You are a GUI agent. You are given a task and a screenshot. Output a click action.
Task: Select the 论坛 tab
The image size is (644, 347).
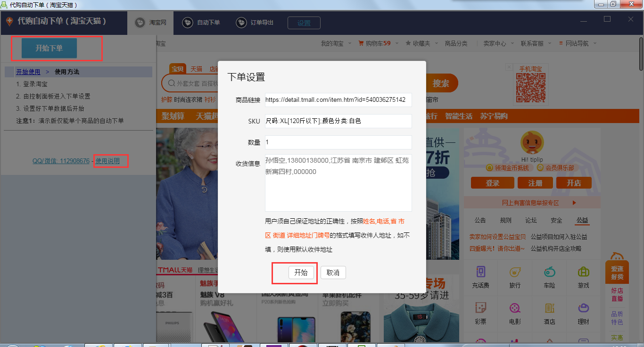(x=531, y=220)
